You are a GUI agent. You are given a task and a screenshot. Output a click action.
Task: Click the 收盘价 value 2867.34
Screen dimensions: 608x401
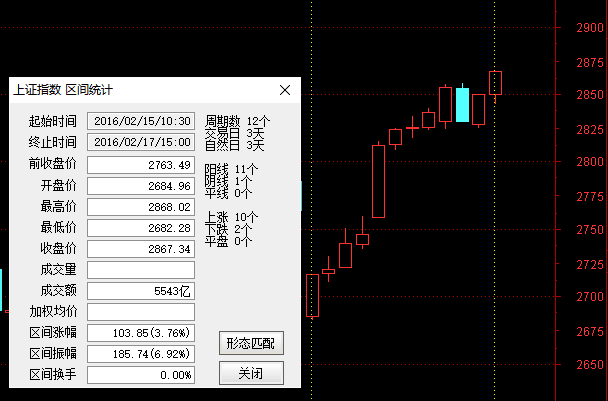[141, 249]
